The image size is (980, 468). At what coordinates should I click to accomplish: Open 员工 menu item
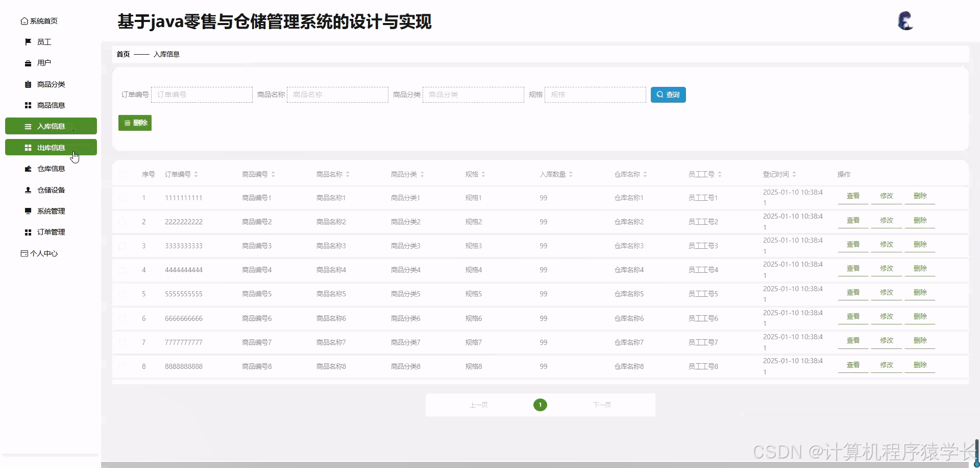point(44,42)
